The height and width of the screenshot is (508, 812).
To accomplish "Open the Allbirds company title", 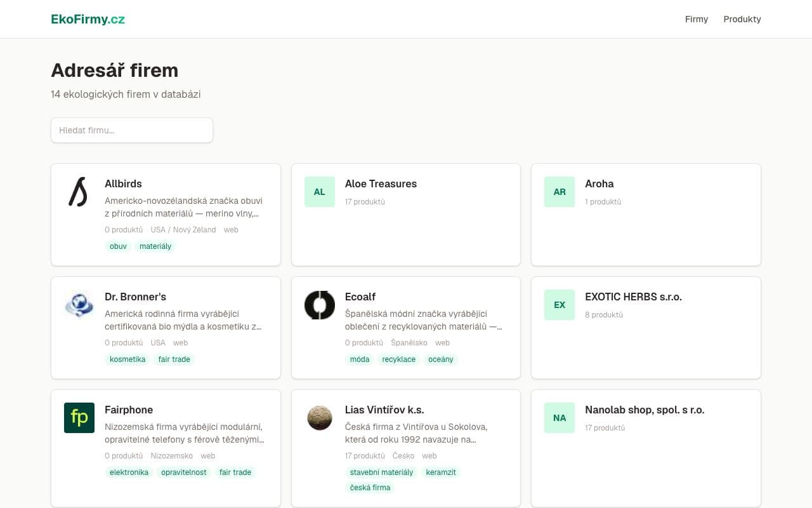I will click(123, 184).
